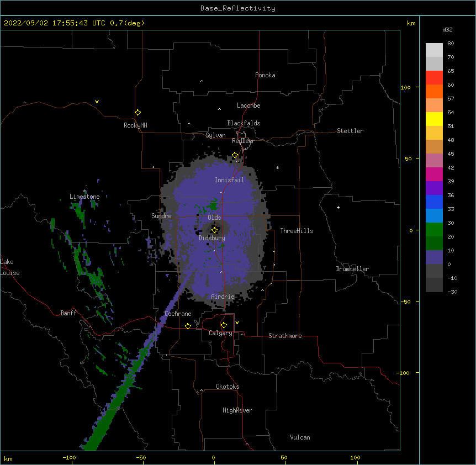Image resolution: width=476 pixels, height=465 pixels.
Task: Select the yellow 51-54 dBZ legend swatch
Action: tap(434, 119)
